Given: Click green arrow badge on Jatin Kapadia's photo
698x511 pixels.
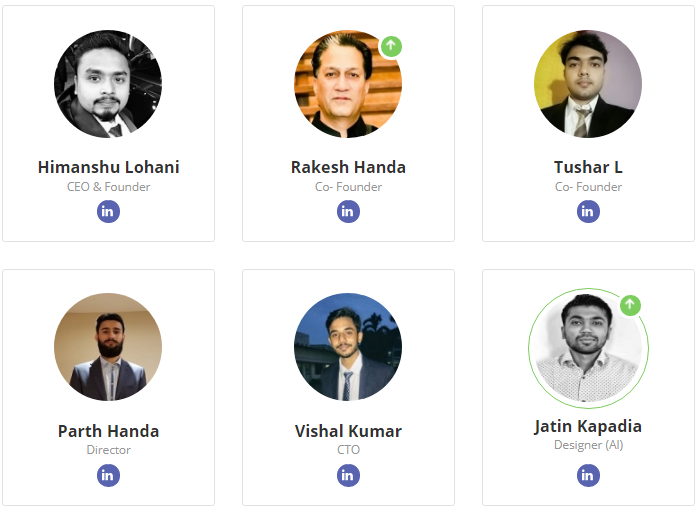Looking at the screenshot, I should tap(630, 305).
